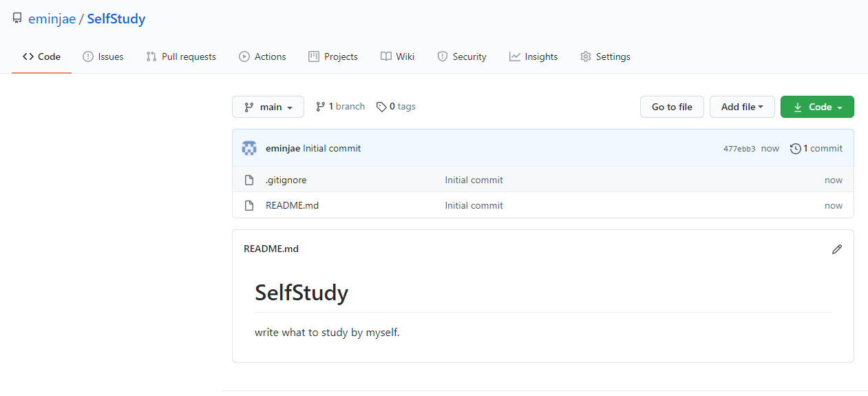Click the merge icon on Pull requests tab

click(x=151, y=56)
